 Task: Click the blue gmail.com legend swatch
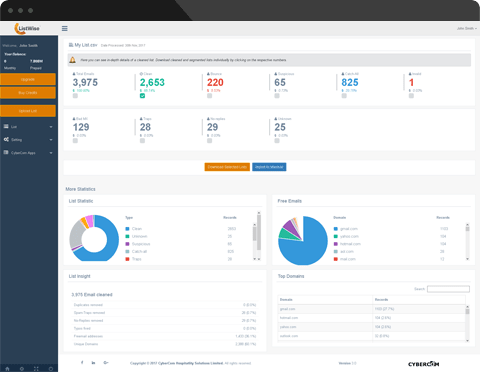[336, 229]
